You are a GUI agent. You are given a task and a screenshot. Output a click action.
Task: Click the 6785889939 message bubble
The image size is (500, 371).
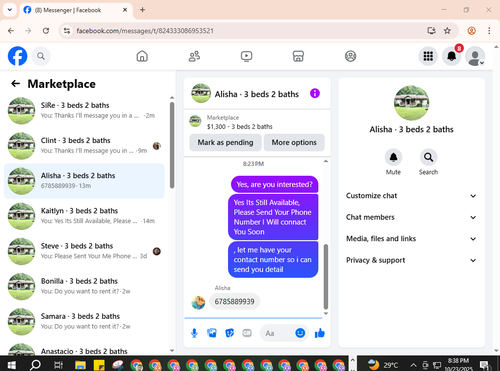pos(234,302)
